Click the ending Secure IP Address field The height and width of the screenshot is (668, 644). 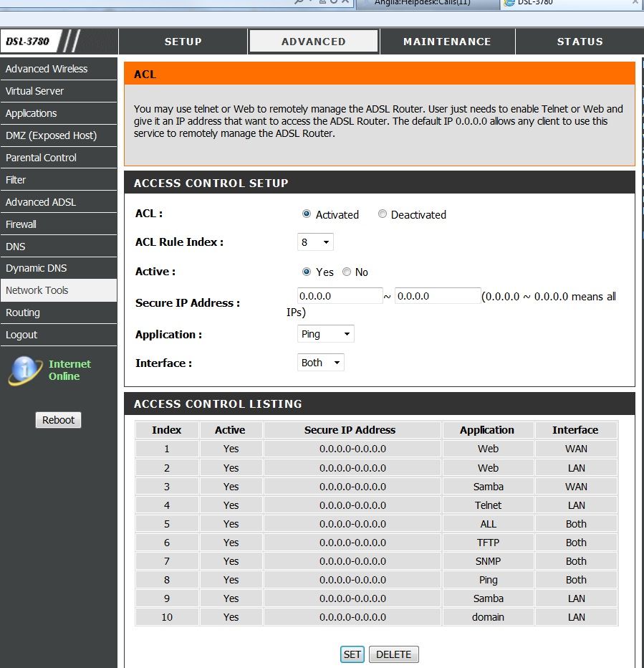click(437, 296)
